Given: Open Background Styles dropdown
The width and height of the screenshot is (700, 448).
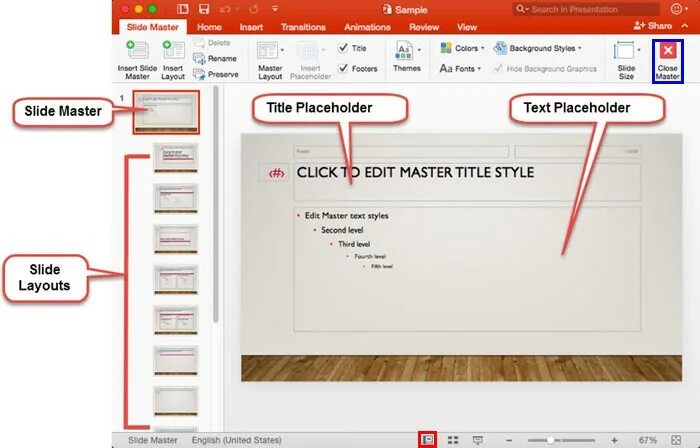Looking at the screenshot, I should coord(538,48).
